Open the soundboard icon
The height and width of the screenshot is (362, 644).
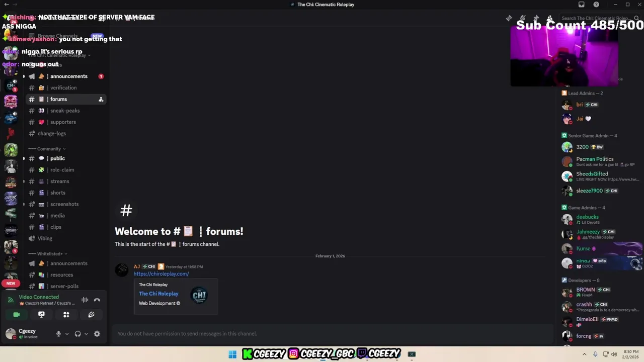point(91,315)
